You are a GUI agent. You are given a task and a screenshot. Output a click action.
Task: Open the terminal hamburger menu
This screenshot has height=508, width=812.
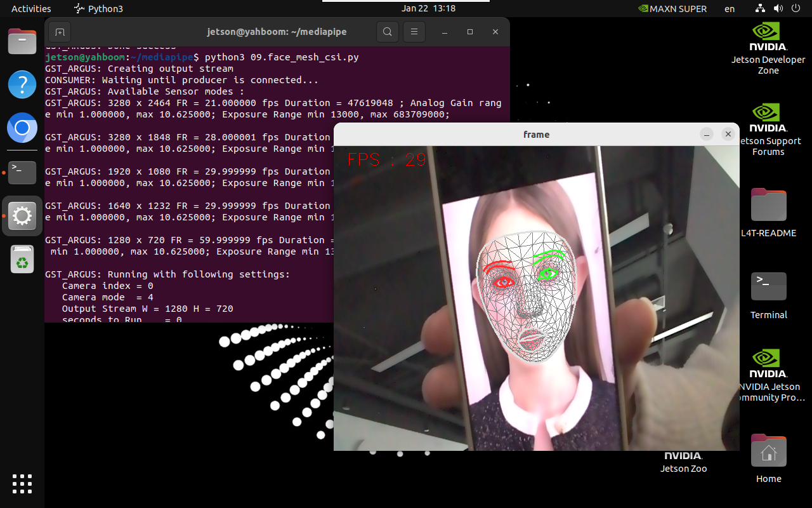414,32
